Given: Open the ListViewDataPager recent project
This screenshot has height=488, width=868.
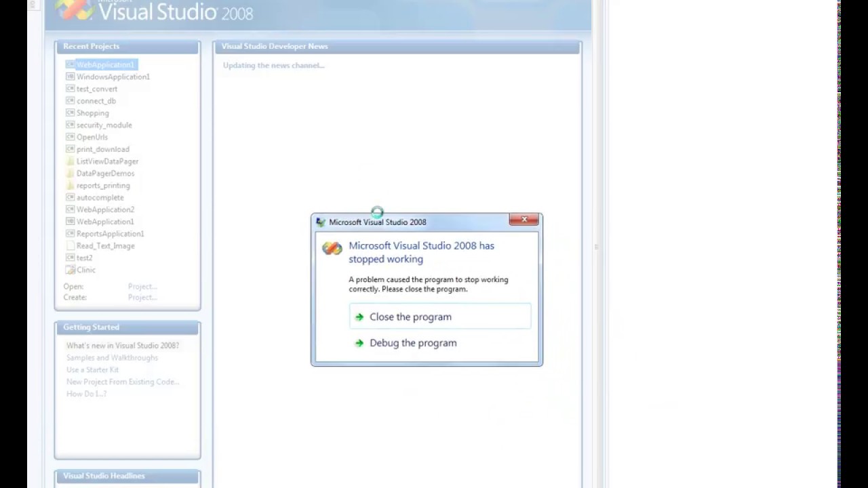Looking at the screenshot, I should pyautogui.click(x=108, y=161).
